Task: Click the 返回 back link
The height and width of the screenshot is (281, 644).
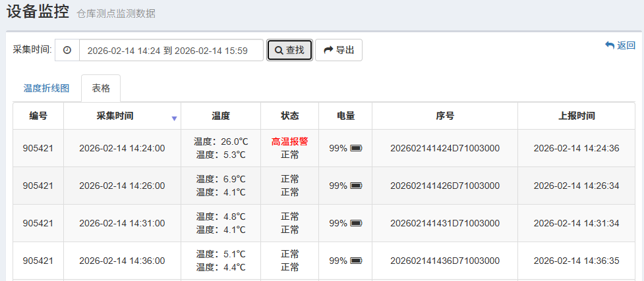Action: coord(620,45)
